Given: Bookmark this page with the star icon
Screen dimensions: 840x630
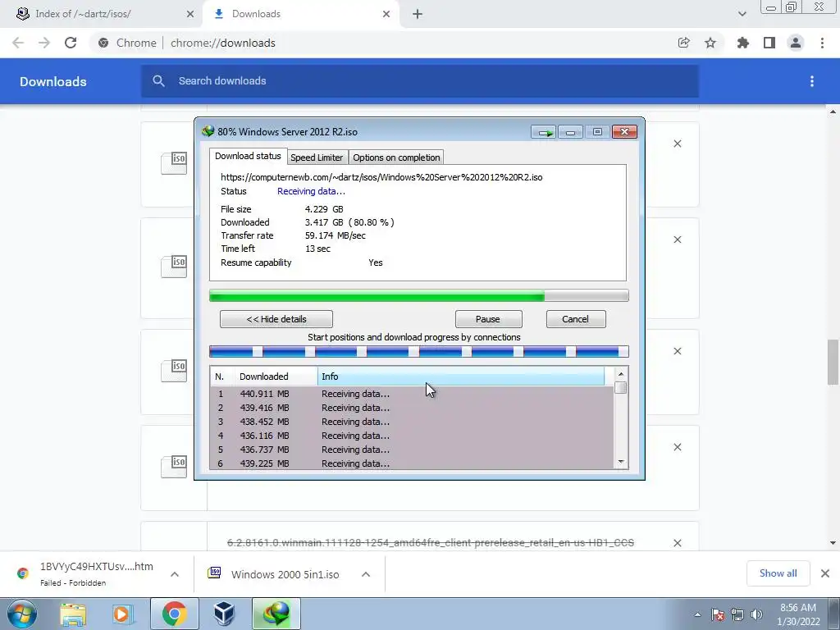Looking at the screenshot, I should pyautogui.click(x=710, y=43).
